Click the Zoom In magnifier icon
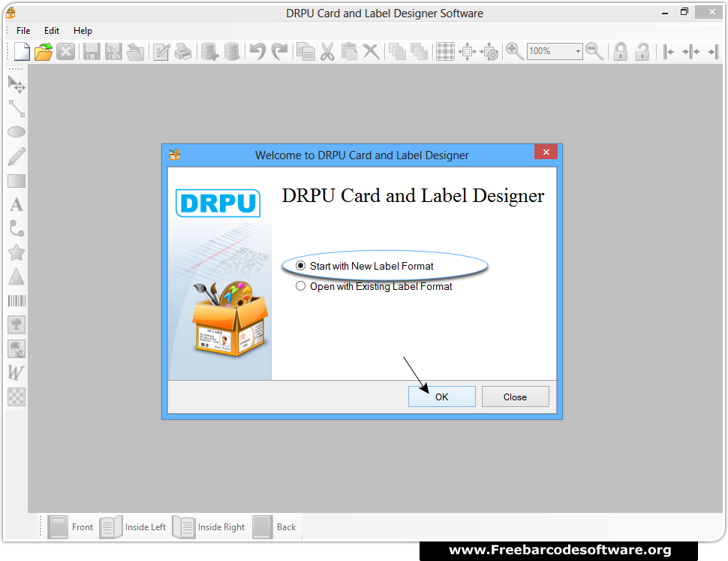Screen dimensions: 728x561 (x=514, y=52)
